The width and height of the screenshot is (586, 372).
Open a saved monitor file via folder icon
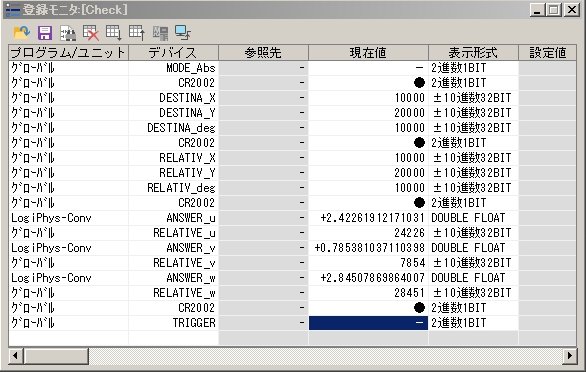[x=21, y=33]
